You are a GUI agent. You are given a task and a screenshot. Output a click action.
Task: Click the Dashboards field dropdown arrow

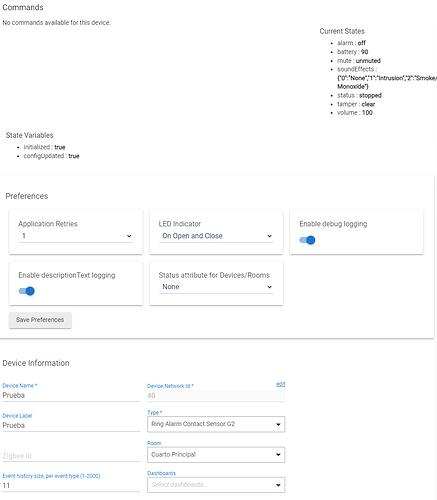click(x=278, y=485)
